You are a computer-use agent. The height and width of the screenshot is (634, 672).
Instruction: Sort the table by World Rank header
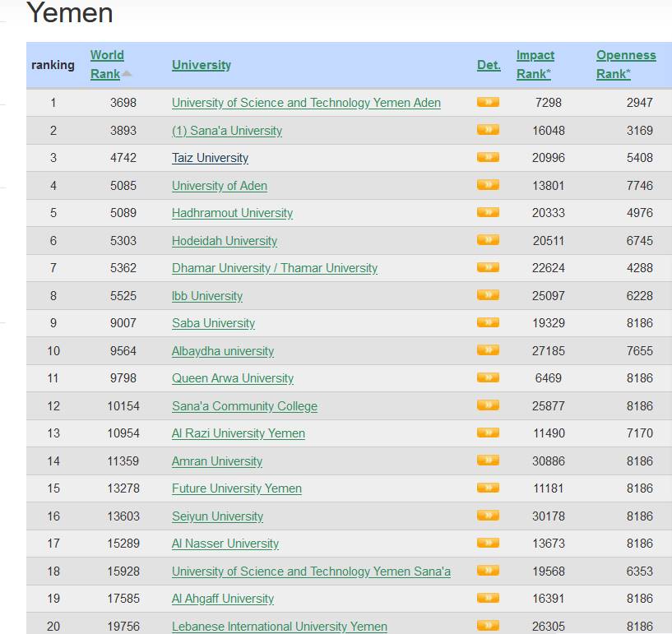click(107, 64)
